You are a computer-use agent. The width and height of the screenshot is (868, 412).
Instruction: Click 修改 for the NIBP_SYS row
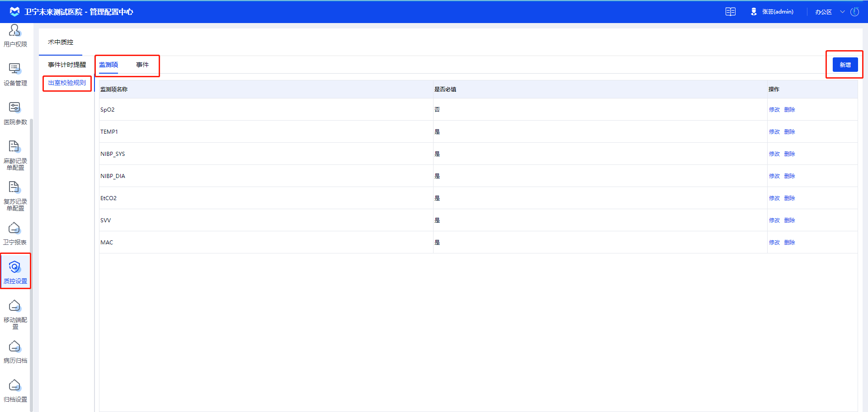[x=774, y=154]
